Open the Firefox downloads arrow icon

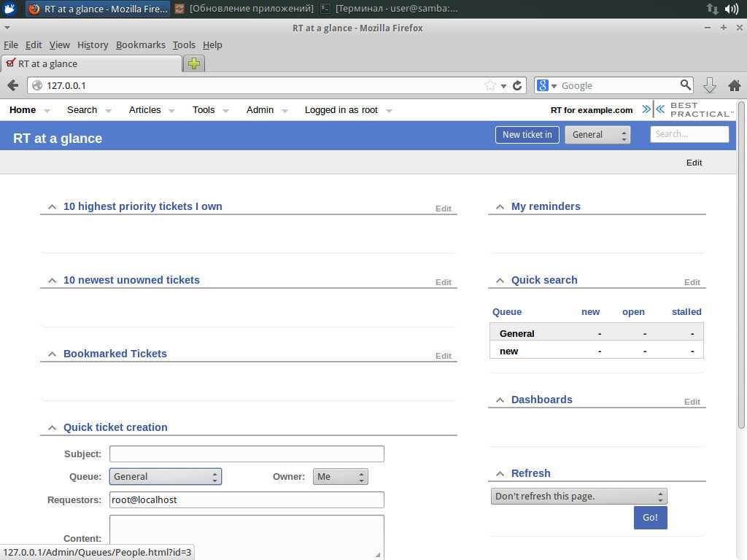[x=709, y=85]
